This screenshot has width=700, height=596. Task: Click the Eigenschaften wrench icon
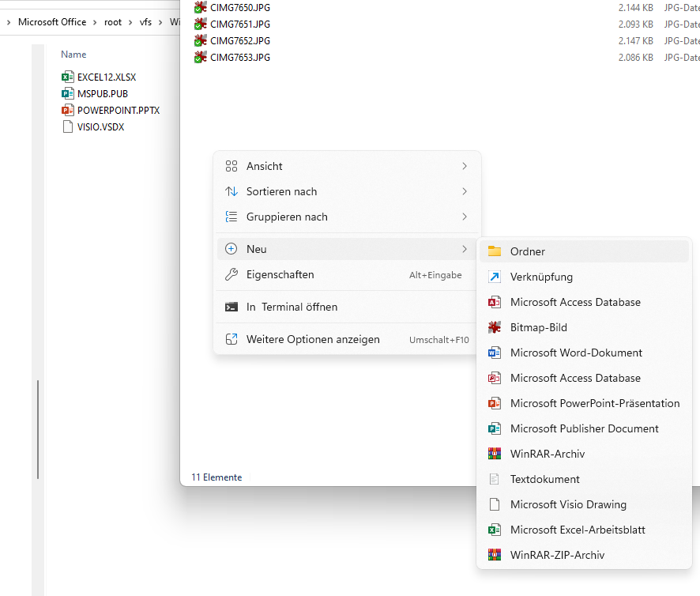point(231,274)
